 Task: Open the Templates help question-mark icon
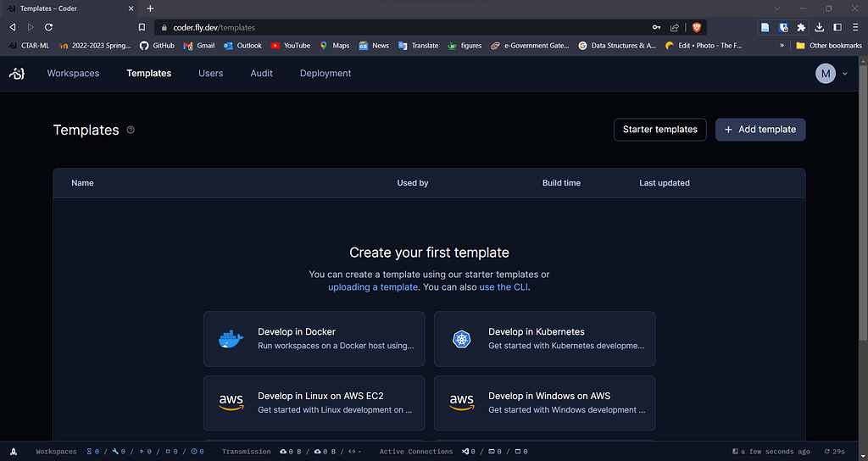[131, 130]
